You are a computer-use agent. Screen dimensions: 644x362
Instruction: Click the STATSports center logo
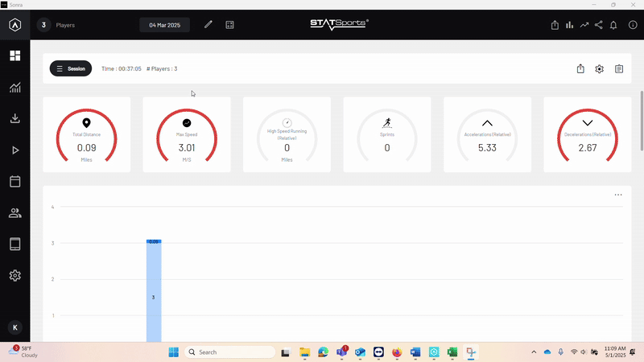(x=339, y=25)
